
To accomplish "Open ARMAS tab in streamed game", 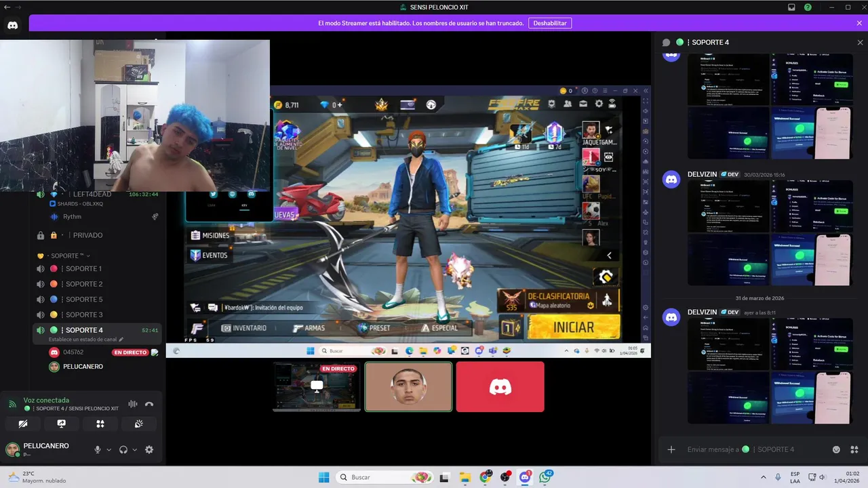I will pos(309,328).
